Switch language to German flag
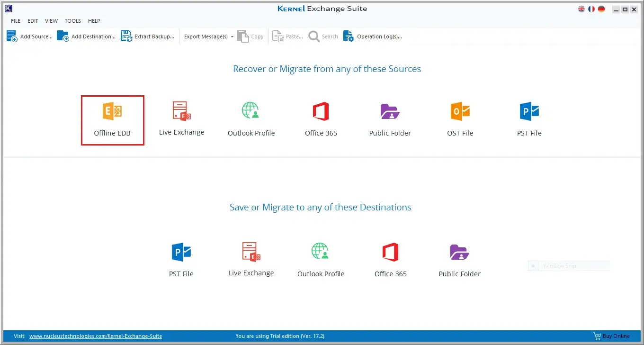This screenshot has height=345, width=644. point(601,9)
